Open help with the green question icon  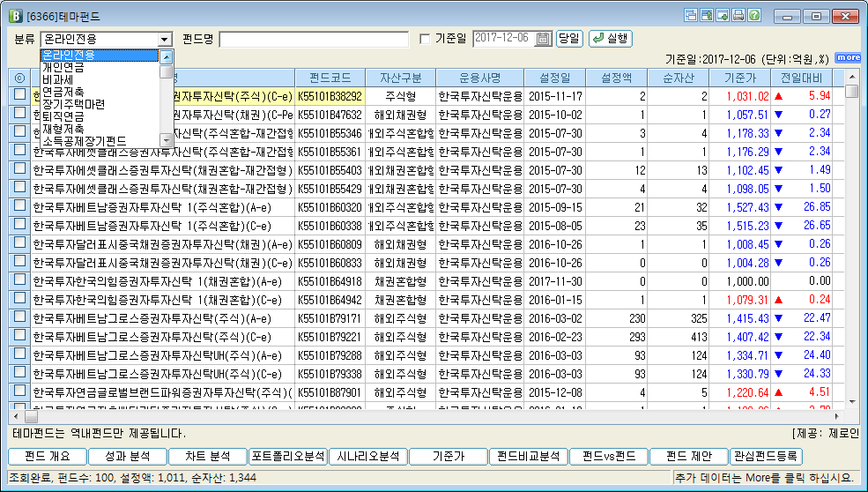tap(754, 16)
